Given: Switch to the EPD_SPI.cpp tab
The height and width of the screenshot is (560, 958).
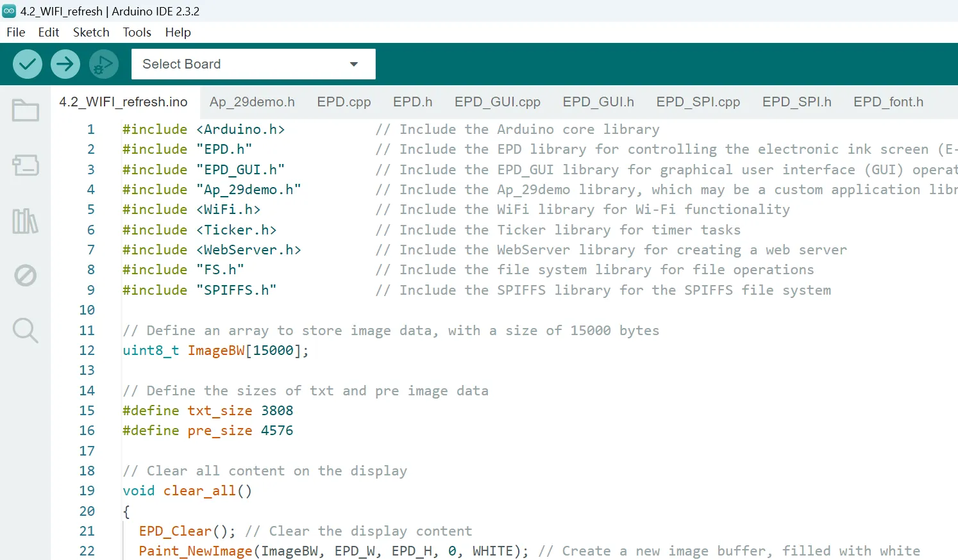Looking at the screenshot, I should click(x=698, y=102).
